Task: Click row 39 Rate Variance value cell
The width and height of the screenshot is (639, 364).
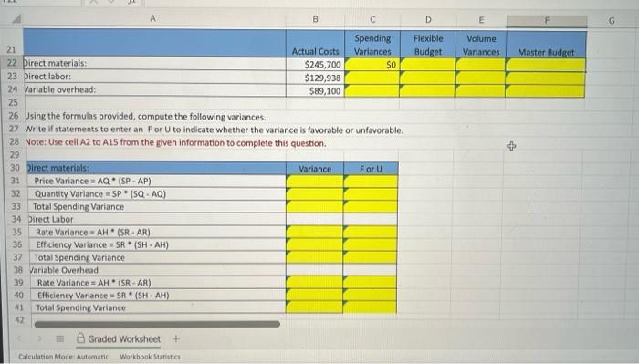Action: [314, 282]
